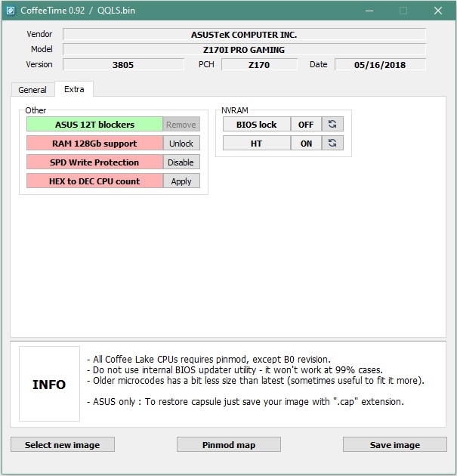Open the Pinmod map

click(229, 445)
